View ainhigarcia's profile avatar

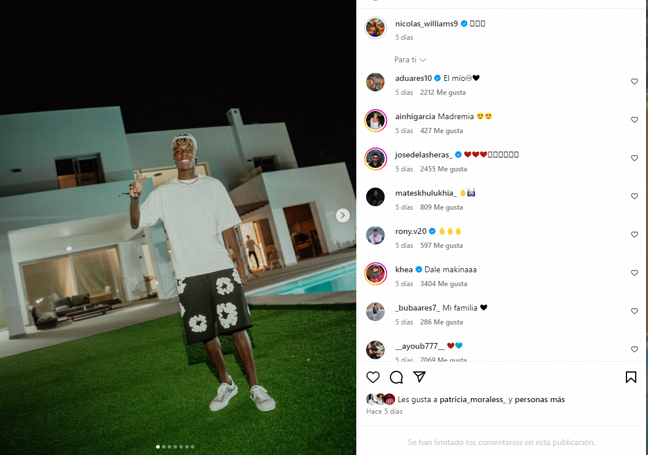376,121
